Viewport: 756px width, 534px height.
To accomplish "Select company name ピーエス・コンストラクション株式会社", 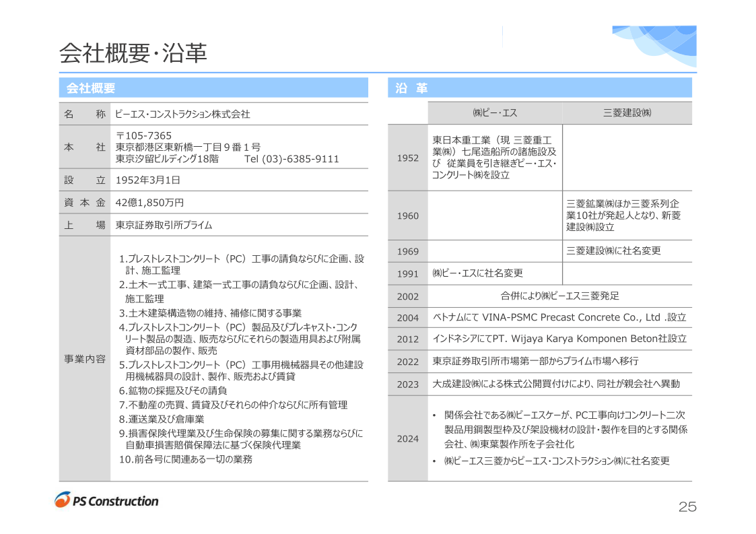I will (x=182, y=114).
